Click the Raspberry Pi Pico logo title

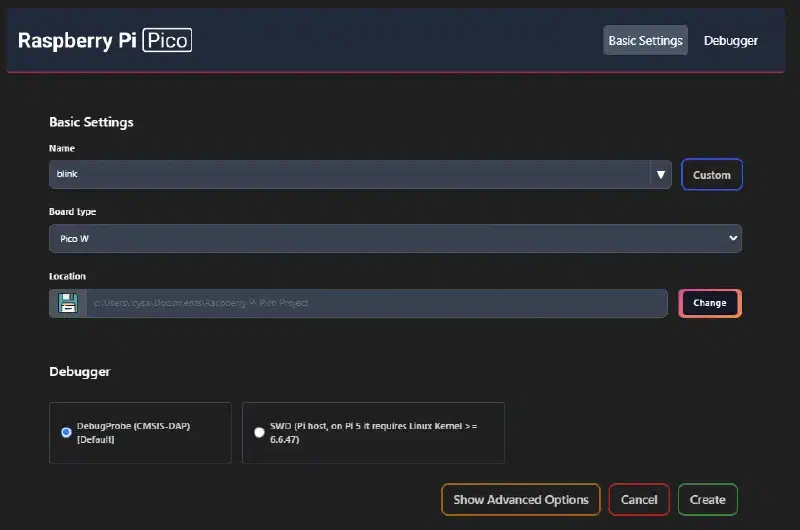pos(105,40)
